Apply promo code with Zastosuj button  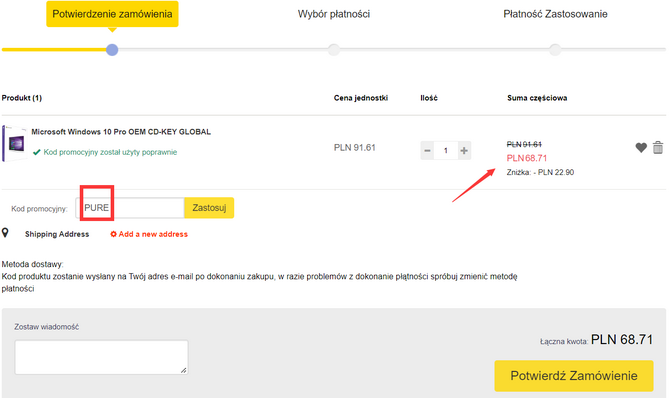tap(209, 208)
